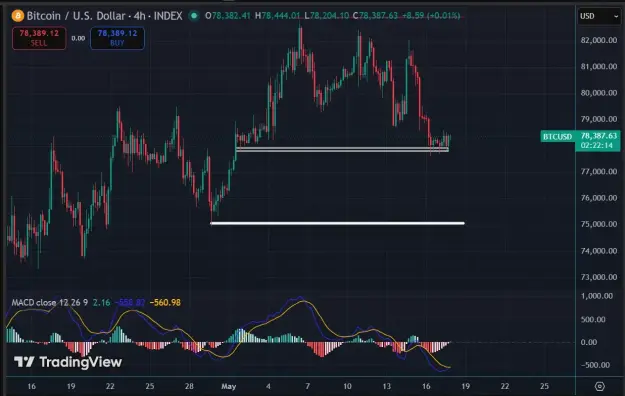Viewport: 625px width, 396px height.
Task: Click the 76,000.00 price axis label
Action: point(599,198)
